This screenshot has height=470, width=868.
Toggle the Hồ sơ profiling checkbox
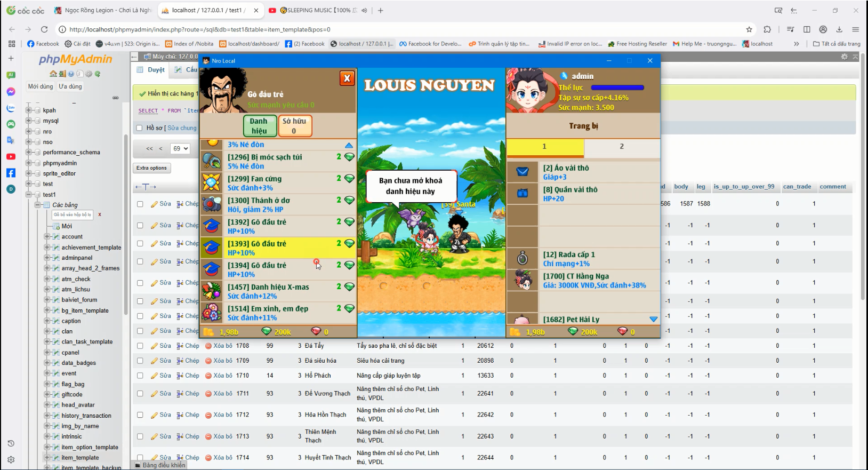tap(140, 128)
